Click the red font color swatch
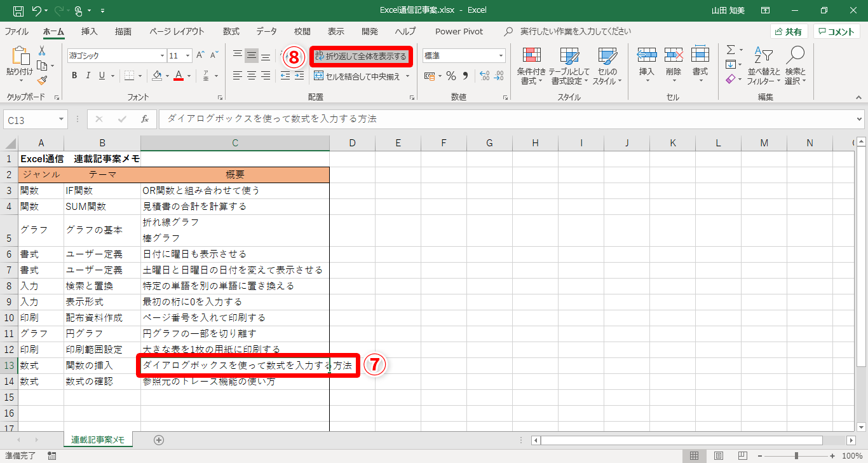Image resolution: width=868 pixels, height=463 pixels. point(179,76)
